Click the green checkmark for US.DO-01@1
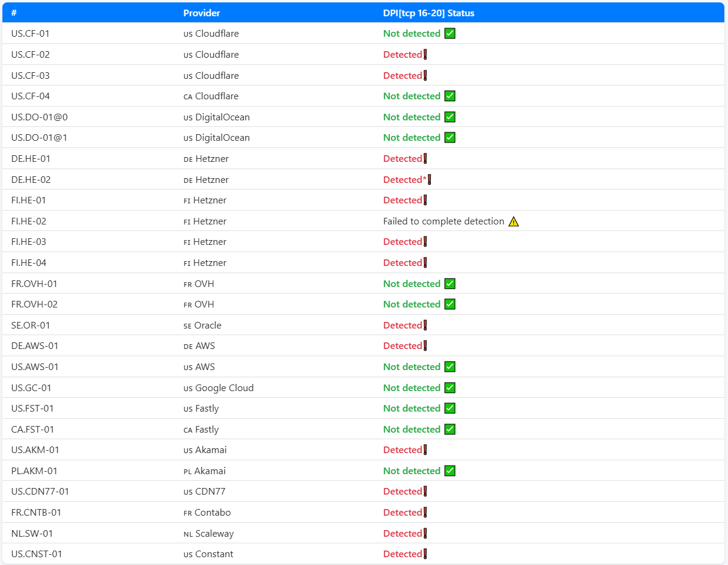The height and width of the screenshot is (565, 728). [449, 138]
